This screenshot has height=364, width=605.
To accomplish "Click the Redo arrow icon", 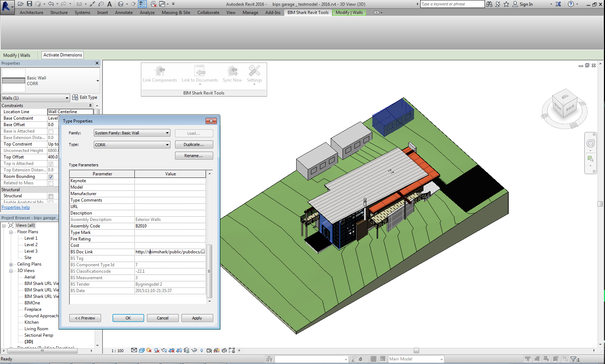I will coord(64,4).
